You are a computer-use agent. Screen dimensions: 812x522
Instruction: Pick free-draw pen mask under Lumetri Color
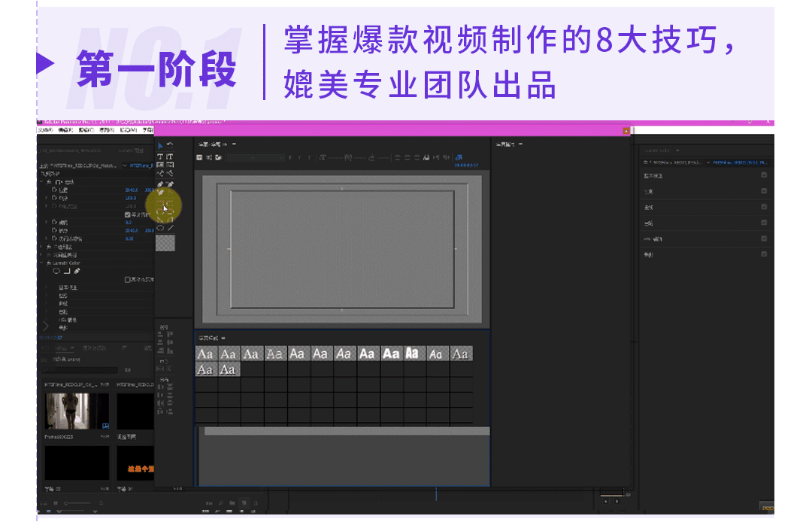tap(77, 271)
